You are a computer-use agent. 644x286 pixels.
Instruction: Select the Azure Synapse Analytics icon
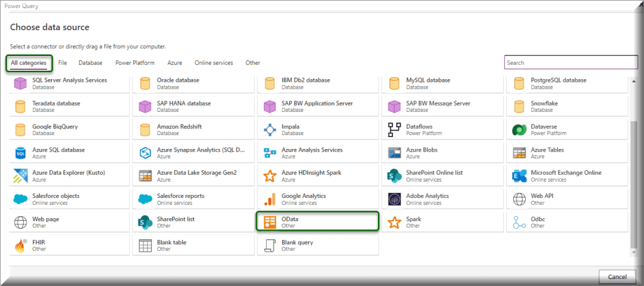145,153
